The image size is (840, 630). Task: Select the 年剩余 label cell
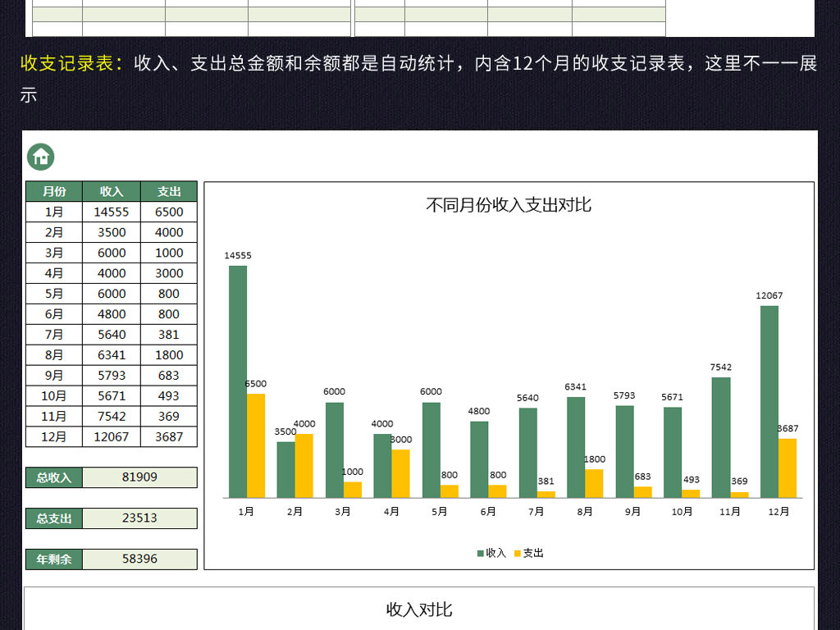click(53, 559)
